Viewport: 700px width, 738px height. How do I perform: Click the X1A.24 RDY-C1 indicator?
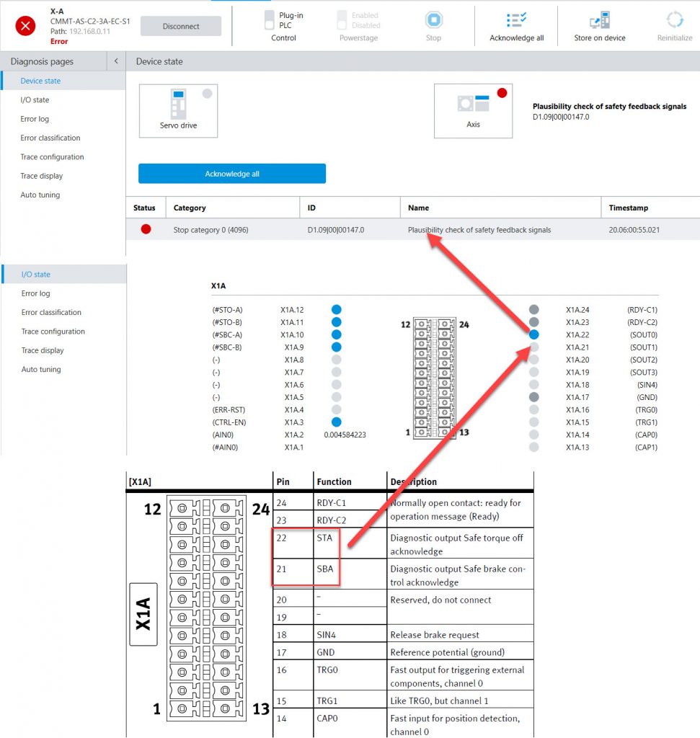[x=533, y=309]
